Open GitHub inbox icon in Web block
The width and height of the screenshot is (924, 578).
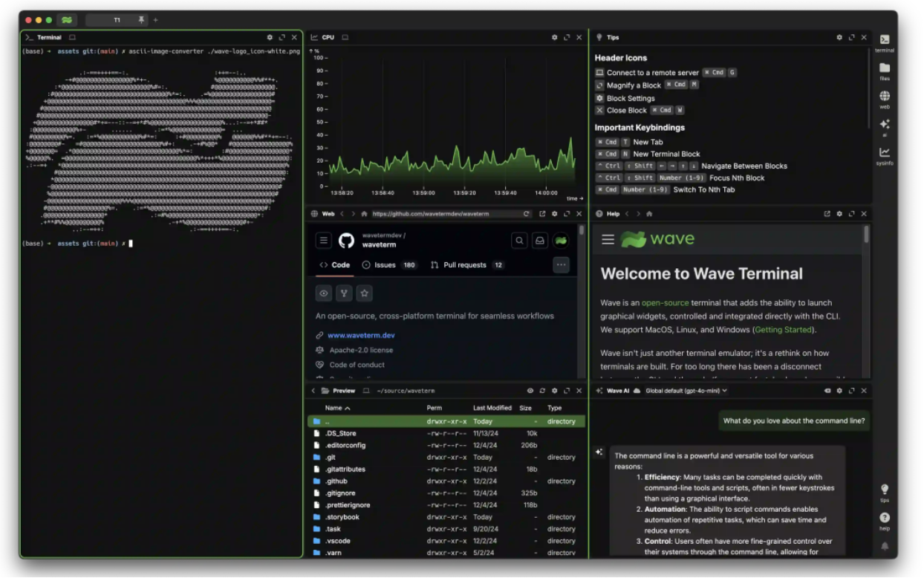pyautogui.click(x=540, y=241)
